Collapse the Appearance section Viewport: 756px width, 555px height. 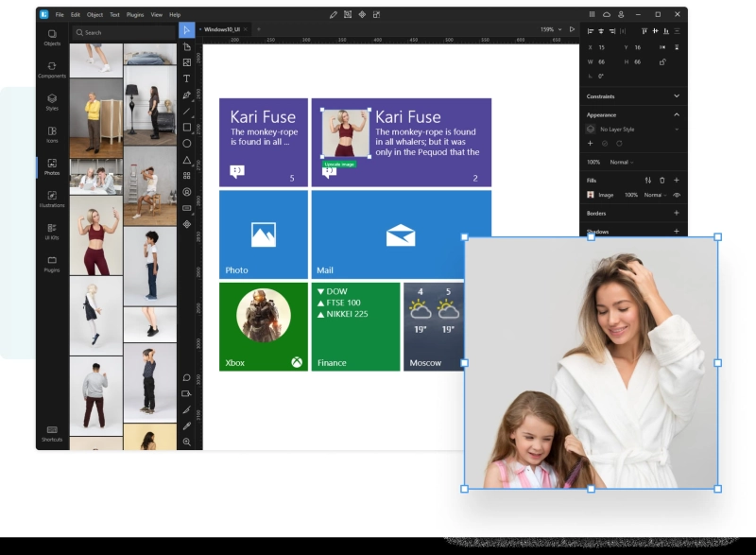(x=677, y=114)
